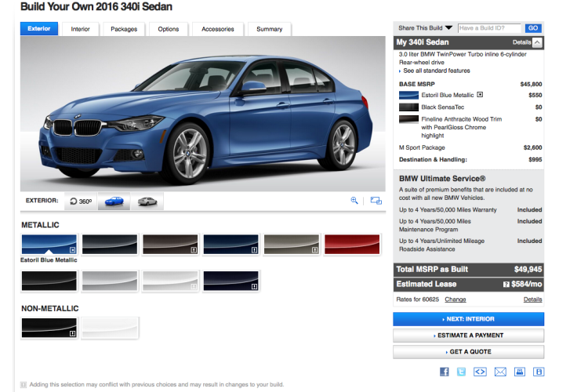Viewport: 588px width, 392px height.
Task: Choose the black non-metallic paint swatch
Action: click(x=49, y=328)
